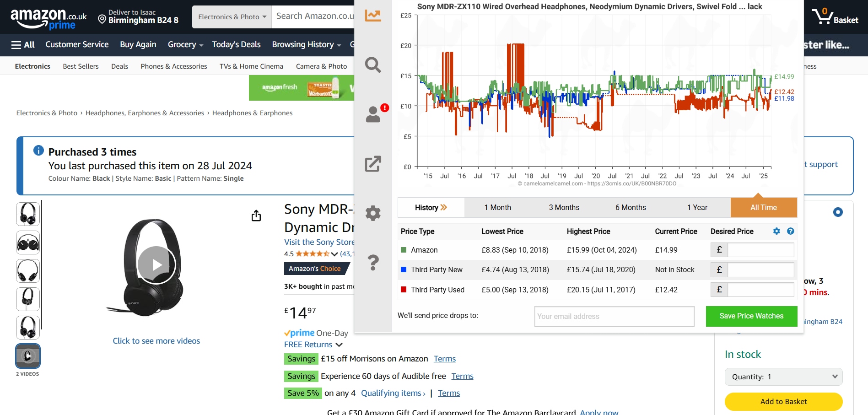The width and height of the screenshot is (868, 415).
Task: Open Qualifying items link
Action: tap(393, 393)
